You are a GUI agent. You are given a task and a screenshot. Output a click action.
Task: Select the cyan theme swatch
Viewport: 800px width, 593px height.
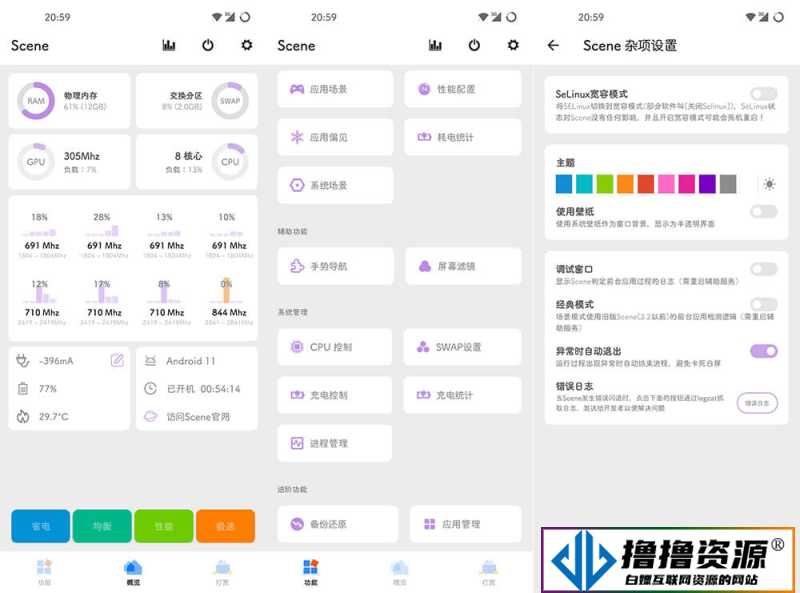(584, 184)
